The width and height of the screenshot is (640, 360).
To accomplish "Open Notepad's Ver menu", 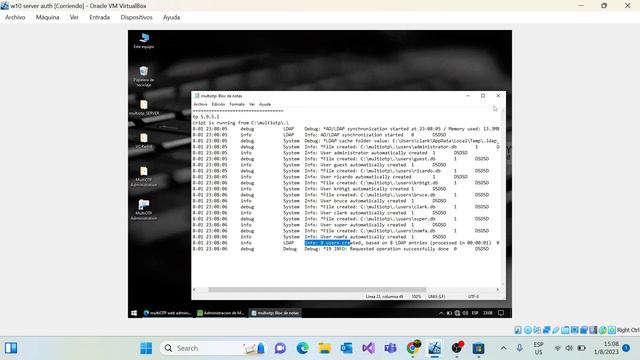I will tap(252, 104).
